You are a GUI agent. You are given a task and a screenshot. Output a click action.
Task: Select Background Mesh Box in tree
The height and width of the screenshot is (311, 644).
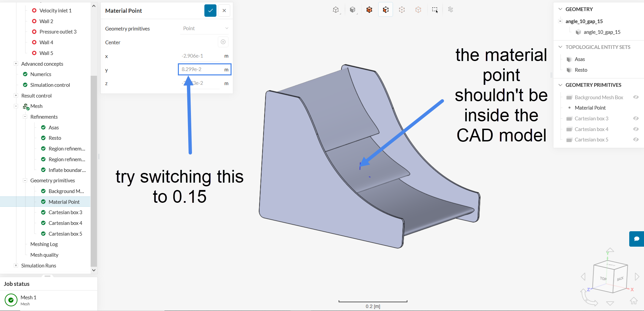click(66, 191)
